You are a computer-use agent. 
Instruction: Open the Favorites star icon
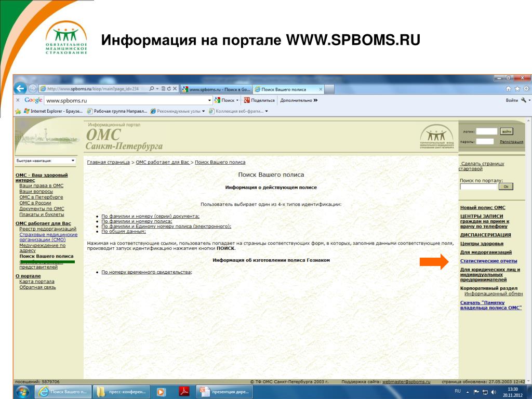[x=517, y=89]
